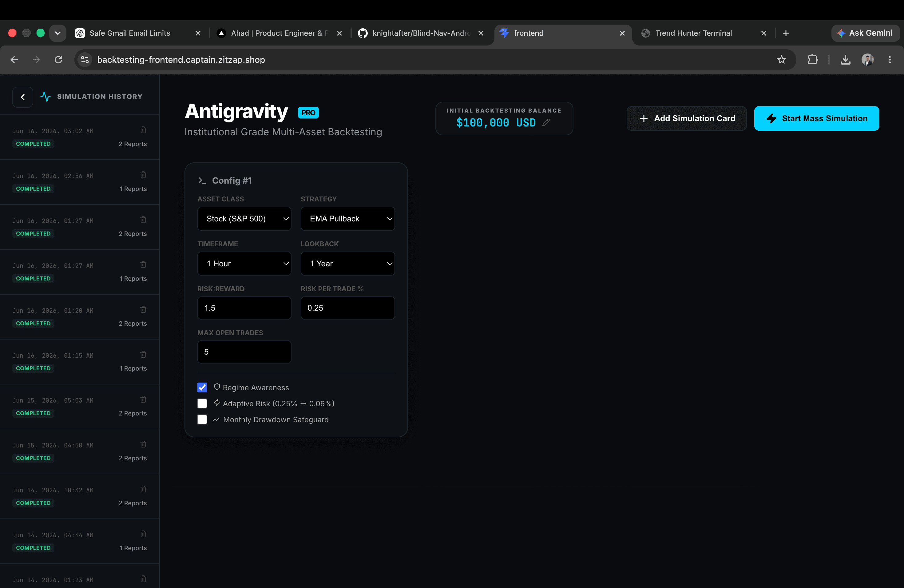
Task: Delete the Jun 16, 03:02 AM simulation
Action: (x=143, y=130)
